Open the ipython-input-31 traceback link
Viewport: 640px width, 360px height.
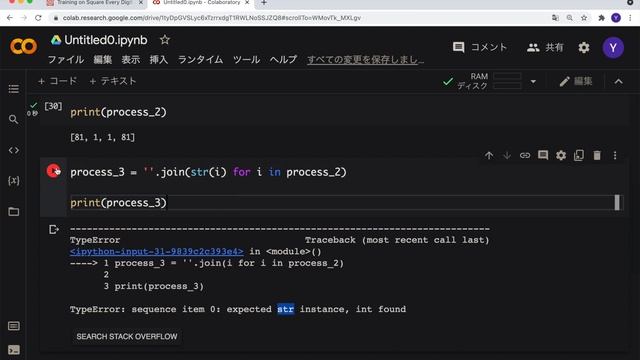click(156, 251)
